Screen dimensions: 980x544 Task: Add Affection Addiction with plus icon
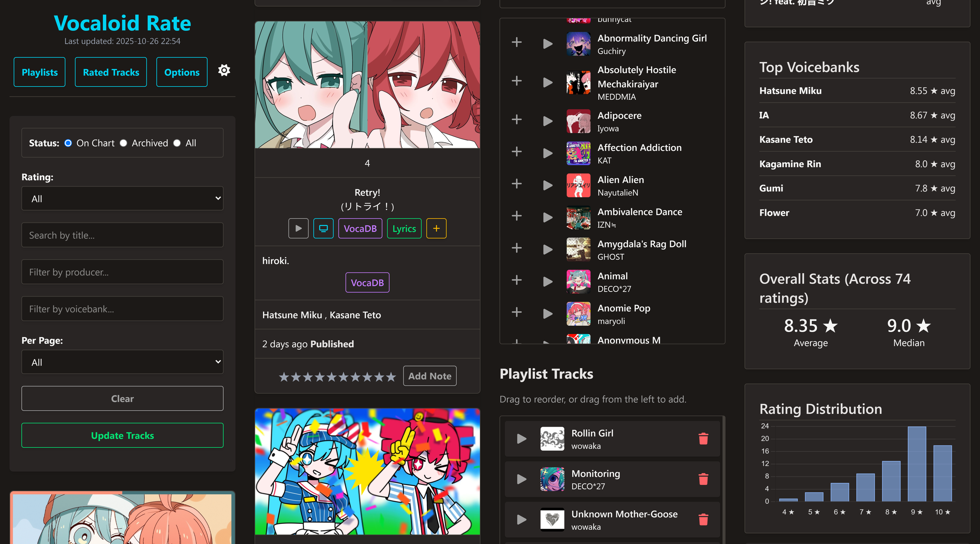[x=517, y=152]
